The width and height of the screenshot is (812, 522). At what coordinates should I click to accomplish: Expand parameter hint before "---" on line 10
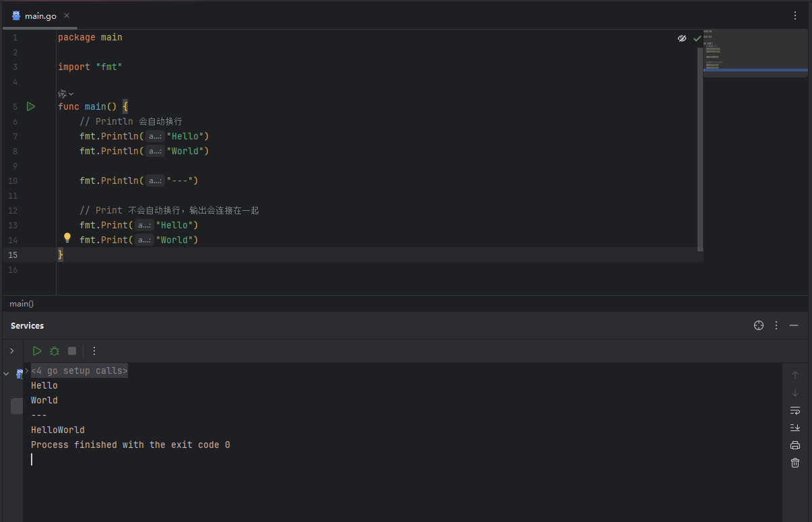pos(155,181)
